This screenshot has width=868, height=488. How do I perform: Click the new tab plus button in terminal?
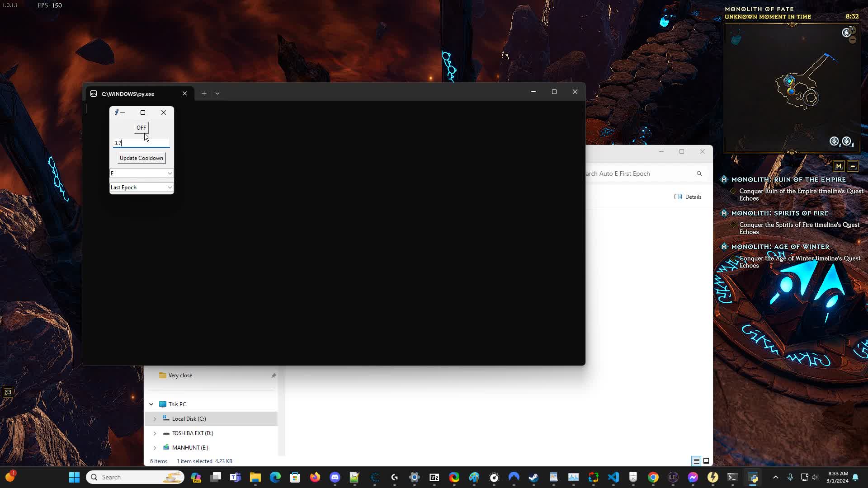(204, 94)
